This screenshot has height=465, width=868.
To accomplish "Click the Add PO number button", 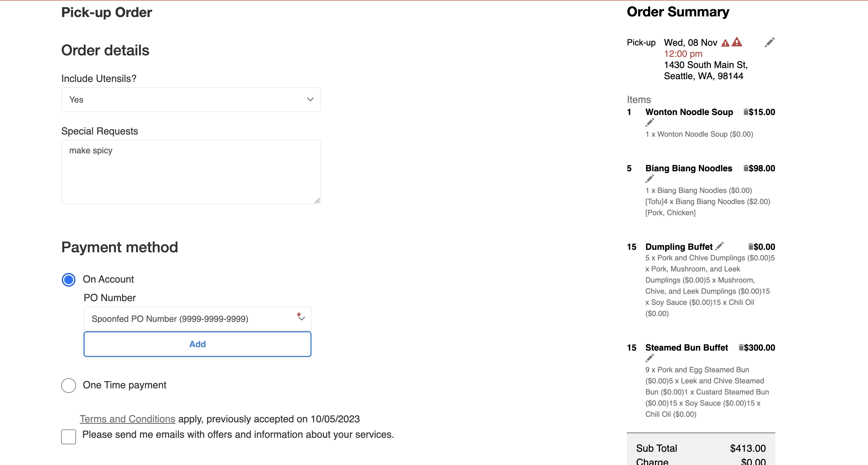I will [x=197, y=344].
